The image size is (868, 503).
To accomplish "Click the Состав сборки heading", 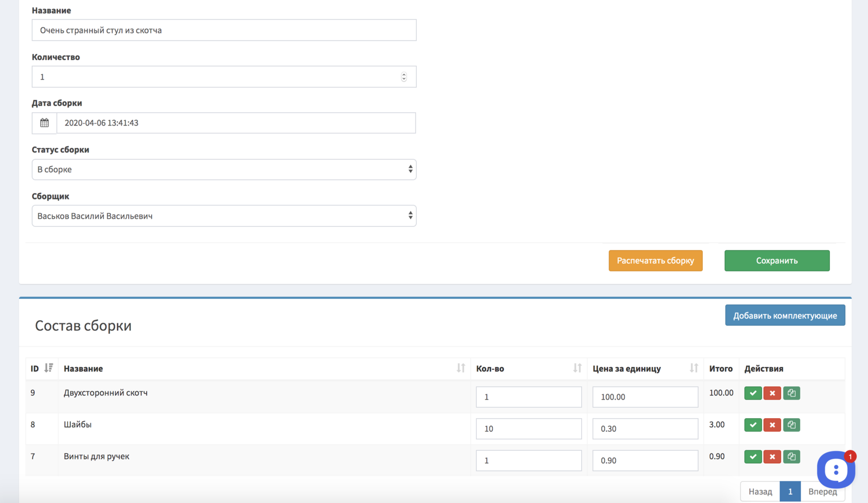I will pos(83,326).
